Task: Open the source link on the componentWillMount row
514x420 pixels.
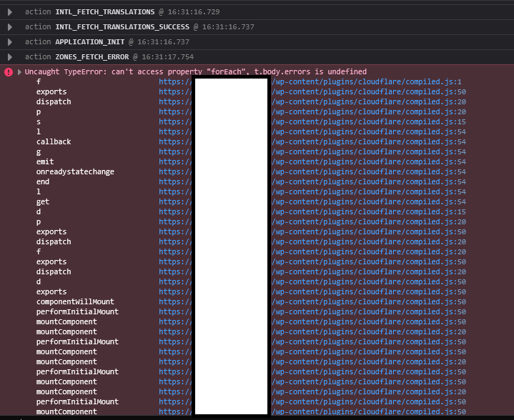Action: click(x=312, y=301)
